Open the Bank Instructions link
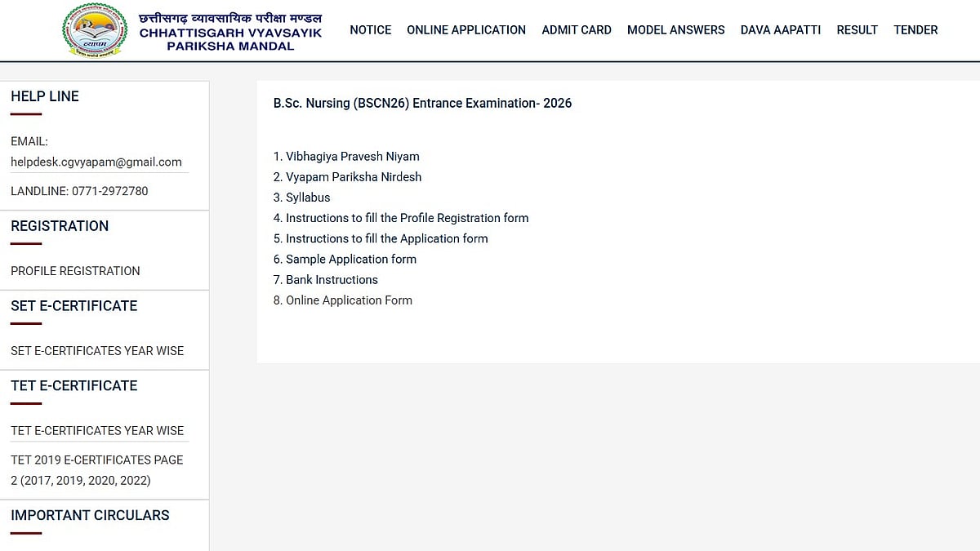 pyautogui.click(x=332, y=280)
